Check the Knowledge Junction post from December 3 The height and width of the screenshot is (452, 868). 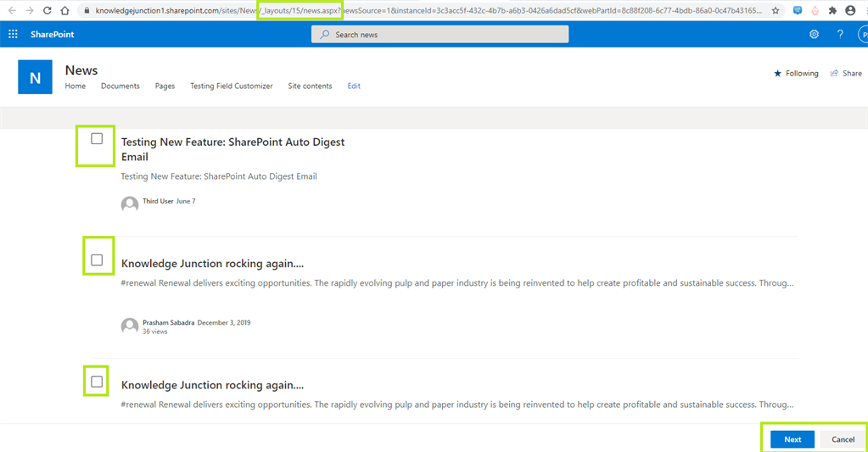click(x=97, y=260)
